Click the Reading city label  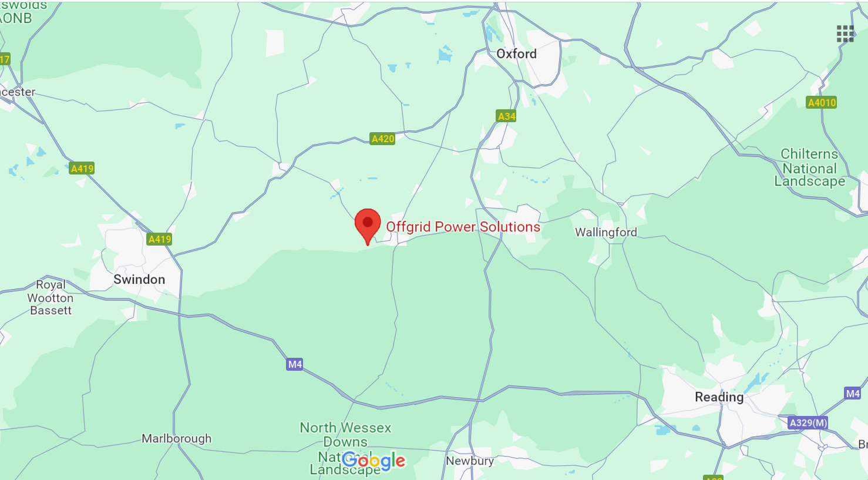[x=719, y=397]
